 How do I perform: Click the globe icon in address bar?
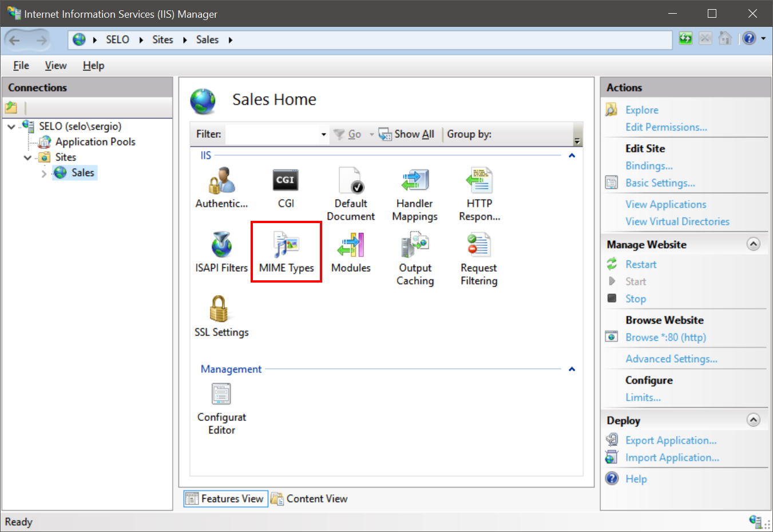point(80,39)
